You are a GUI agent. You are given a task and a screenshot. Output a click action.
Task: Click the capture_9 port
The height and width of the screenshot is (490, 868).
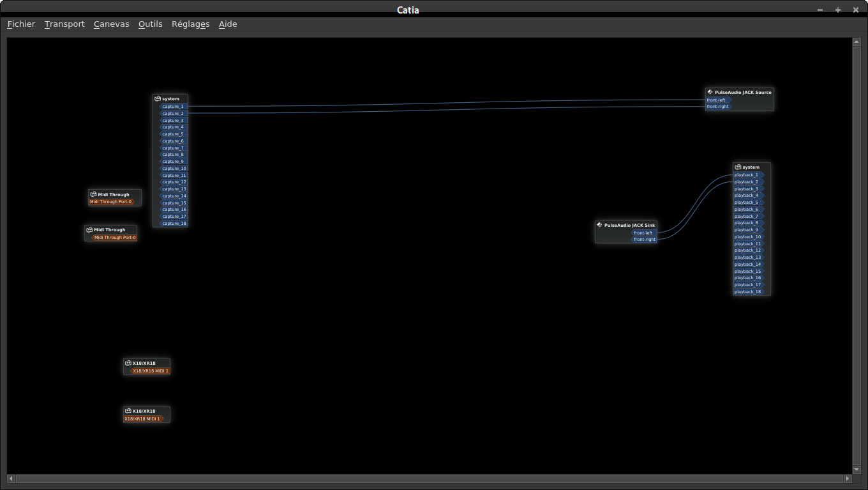pos(173,162)
